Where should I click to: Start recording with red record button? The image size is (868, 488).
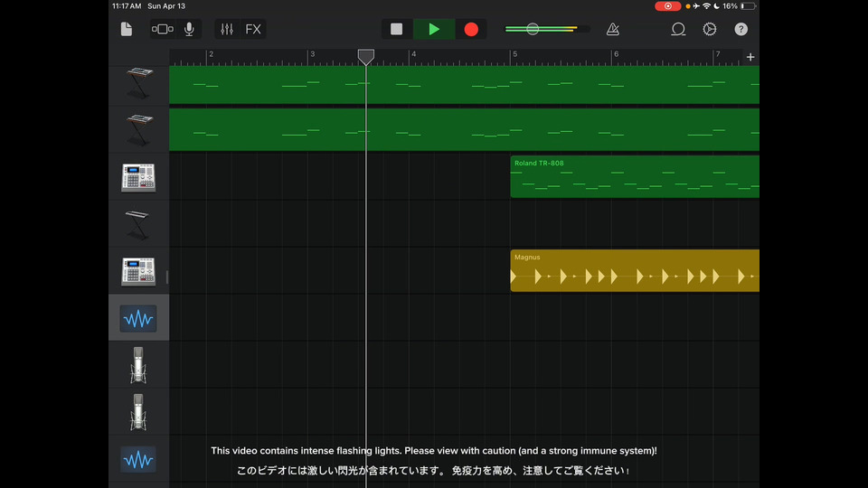click(x=471, y=29)
